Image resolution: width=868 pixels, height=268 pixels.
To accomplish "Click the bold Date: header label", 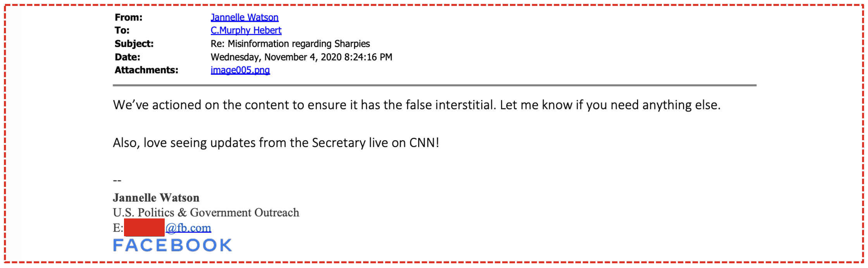I will [127, 57].
